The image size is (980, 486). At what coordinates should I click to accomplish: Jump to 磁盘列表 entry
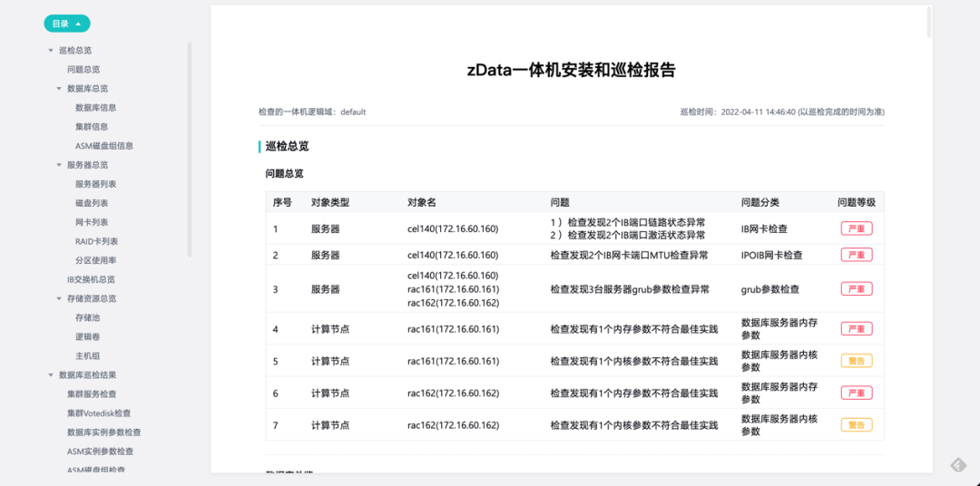92,203
